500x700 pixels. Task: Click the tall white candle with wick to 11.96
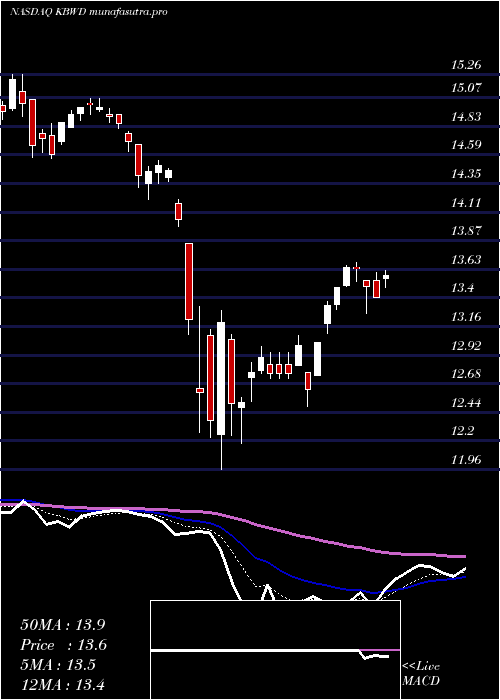coord(221,379)
